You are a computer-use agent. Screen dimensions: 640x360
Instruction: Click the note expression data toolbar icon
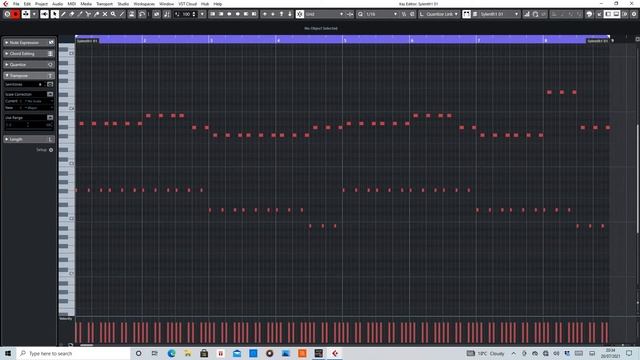tap(156, 14)
